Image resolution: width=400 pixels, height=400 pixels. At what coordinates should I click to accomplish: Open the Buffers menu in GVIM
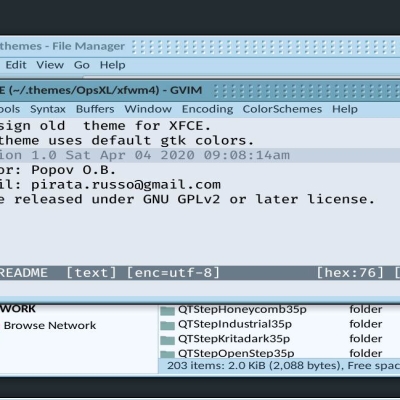tap(95, 109)
